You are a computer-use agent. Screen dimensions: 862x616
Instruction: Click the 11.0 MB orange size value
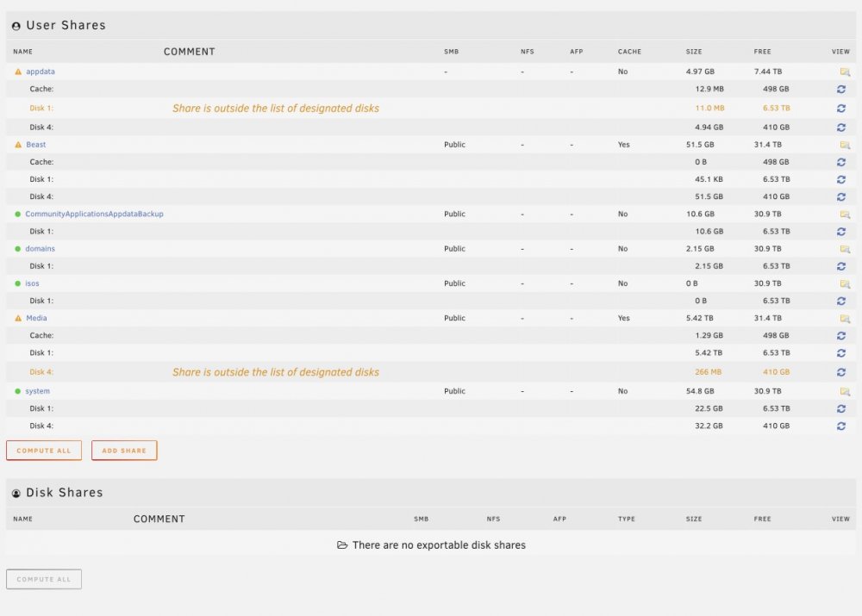(x=709, y=109)
